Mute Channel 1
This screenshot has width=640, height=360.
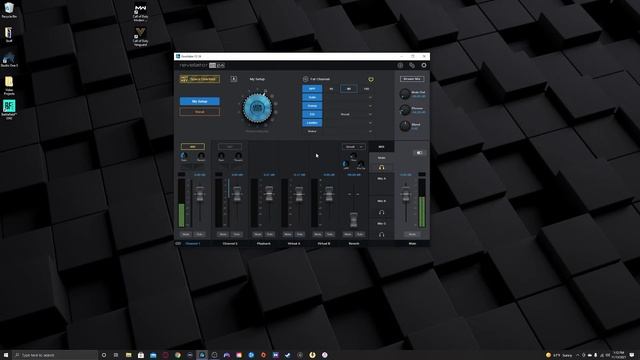coord(186,234)
